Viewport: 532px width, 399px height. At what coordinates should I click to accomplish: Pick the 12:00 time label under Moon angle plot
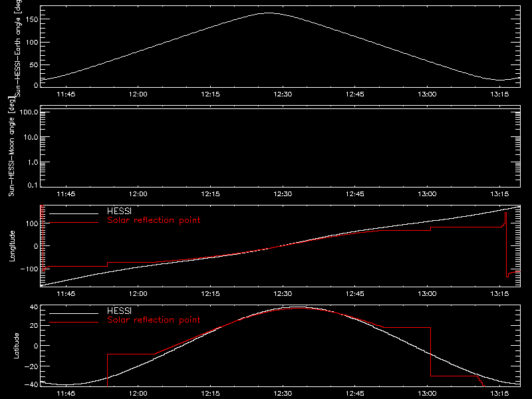(x=138, y=194)
